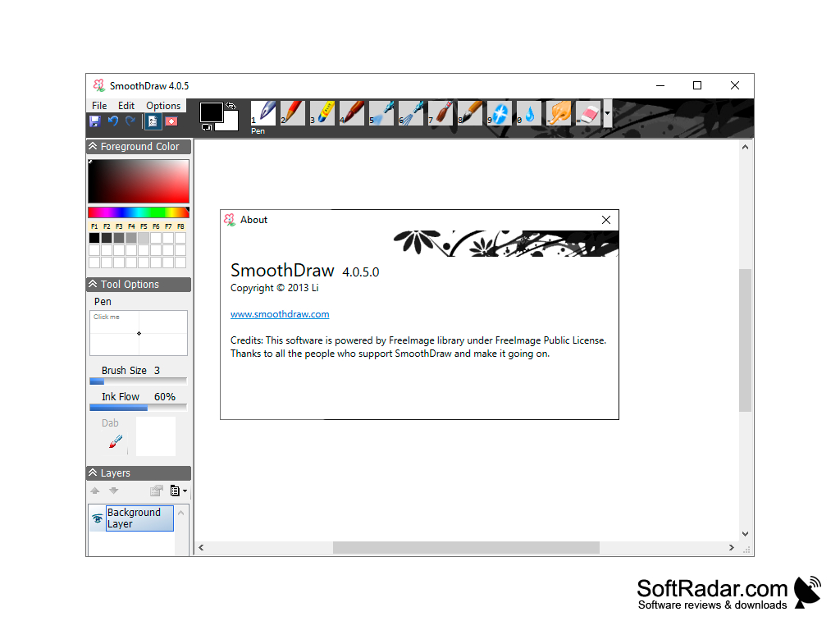Click the SmoothDraw 4.0.5.0 heading

(305, 271)
